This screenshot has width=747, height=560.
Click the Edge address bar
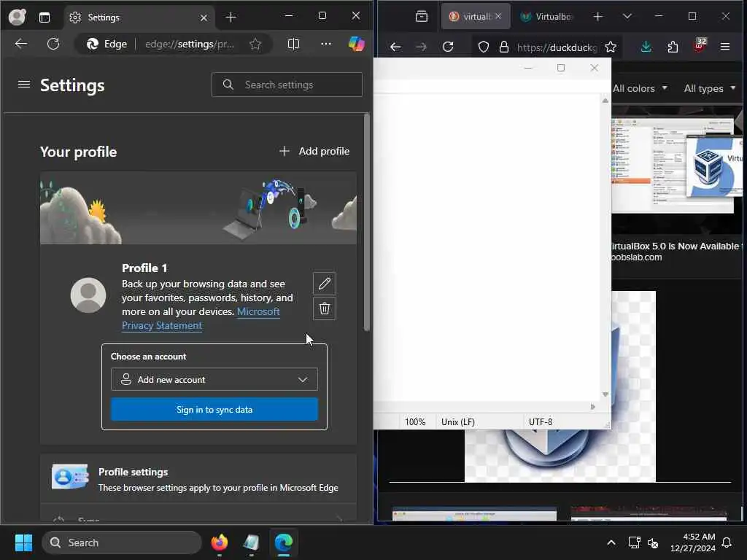click(x=190, y=44)
